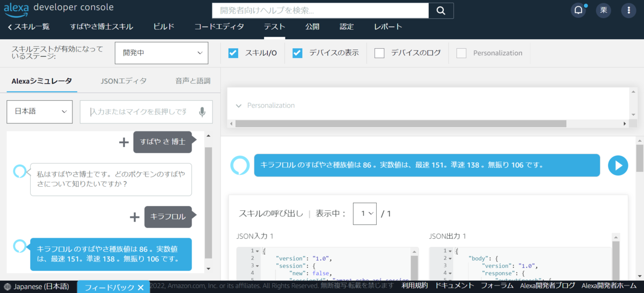Toggle the Personalization checkbox
This screenshot has height=293, width=644.
(462, 53)
